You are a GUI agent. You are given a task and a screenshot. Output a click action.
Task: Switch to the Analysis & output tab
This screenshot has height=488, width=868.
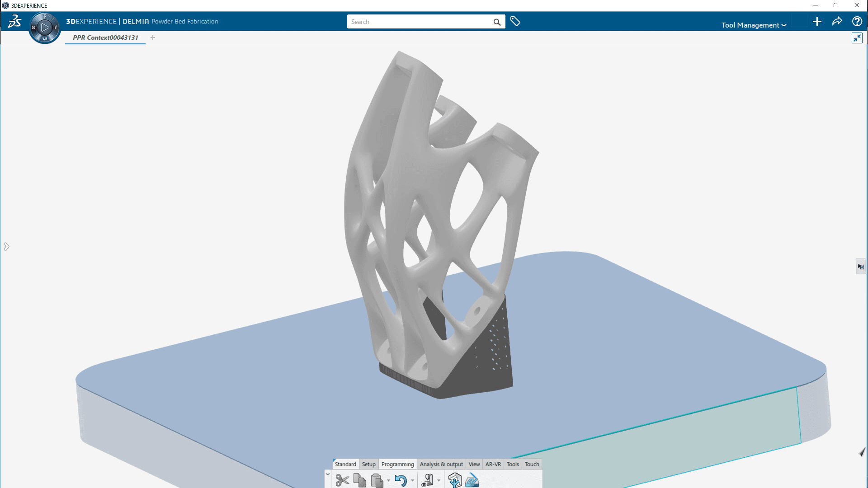[x=441, y=464]
